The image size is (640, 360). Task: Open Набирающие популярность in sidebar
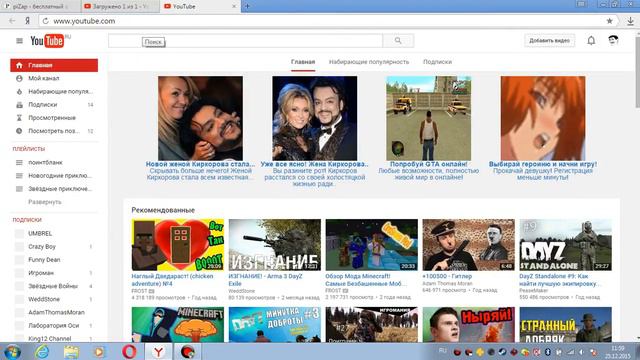pyautogui.click(x=54, y=91)
